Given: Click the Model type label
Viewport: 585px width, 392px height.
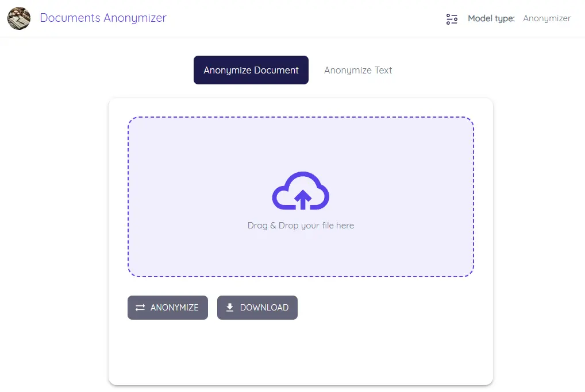Looking at the screenshot, I should click(491, 18).
